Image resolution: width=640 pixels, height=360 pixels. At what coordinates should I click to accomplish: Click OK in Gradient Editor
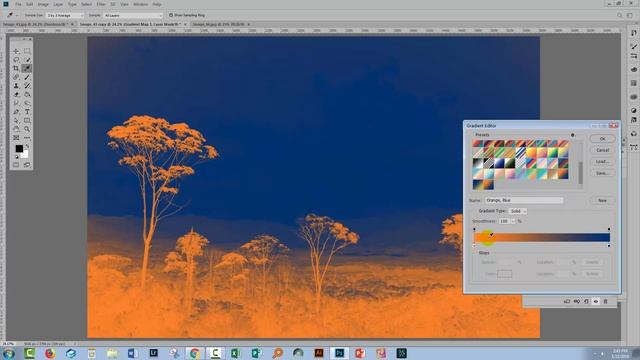[602, 139]
